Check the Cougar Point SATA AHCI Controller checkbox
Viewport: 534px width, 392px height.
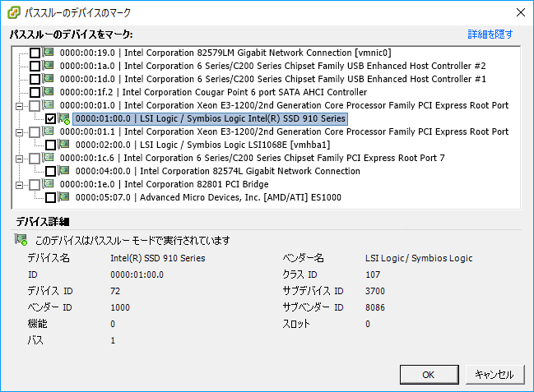click(35, 92)
